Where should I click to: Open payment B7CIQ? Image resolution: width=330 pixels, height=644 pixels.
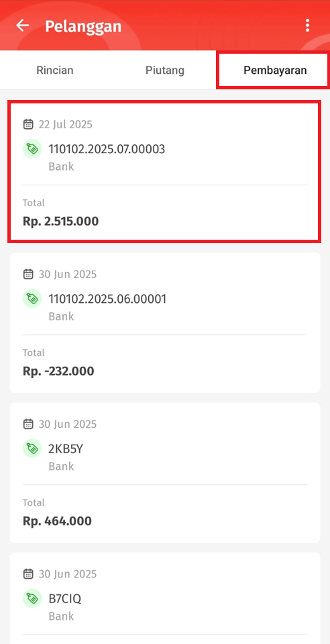(x=164, y=598)
